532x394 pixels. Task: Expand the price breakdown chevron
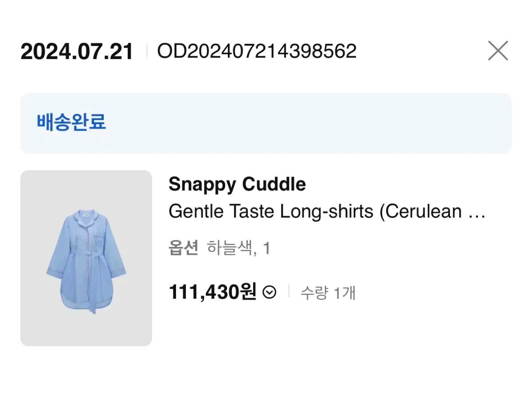tap(269, 293)
